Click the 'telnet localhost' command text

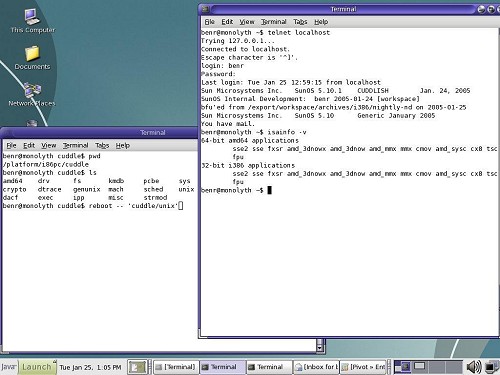coord(299,33)
